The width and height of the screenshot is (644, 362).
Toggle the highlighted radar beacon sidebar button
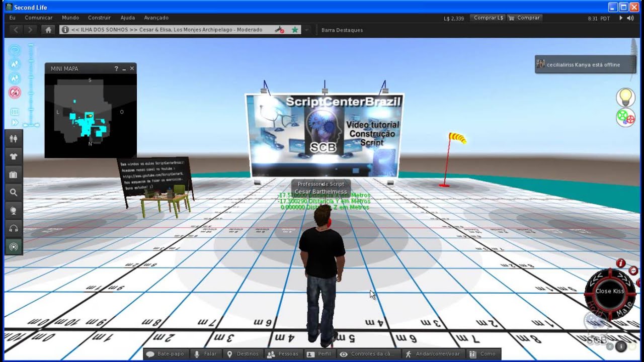pyautogui.click(x=14, y=247)
